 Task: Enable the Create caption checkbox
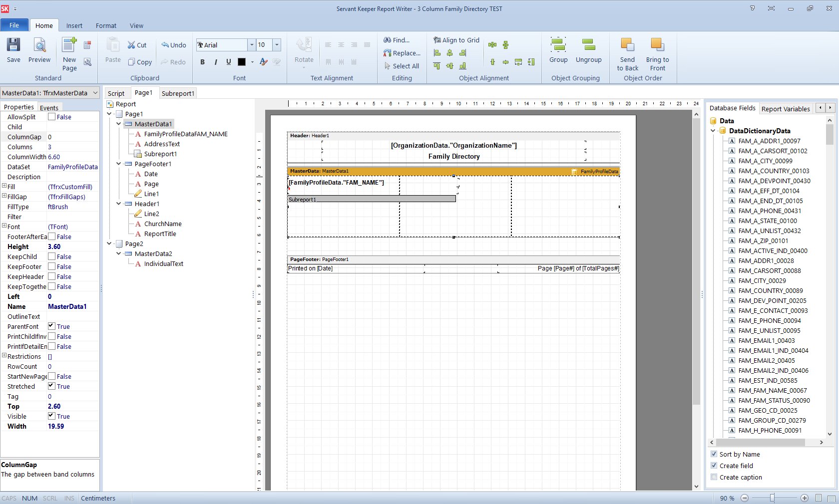714,477
